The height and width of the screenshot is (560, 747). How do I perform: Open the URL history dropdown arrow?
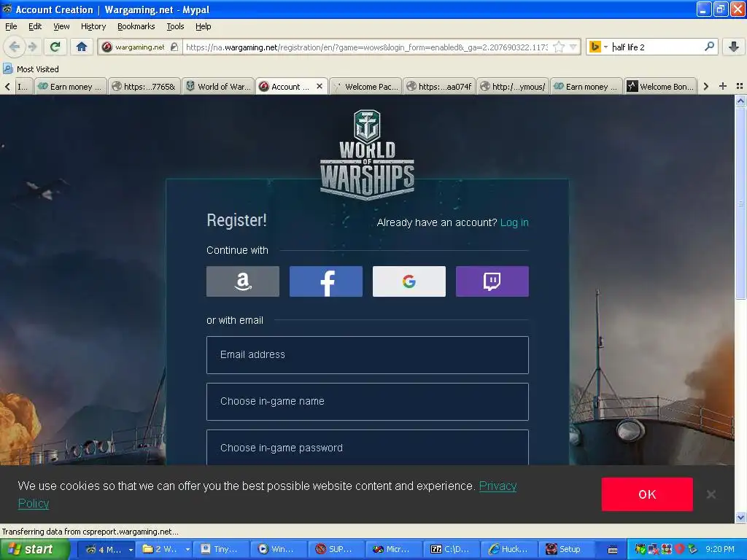tap(573, 47)
